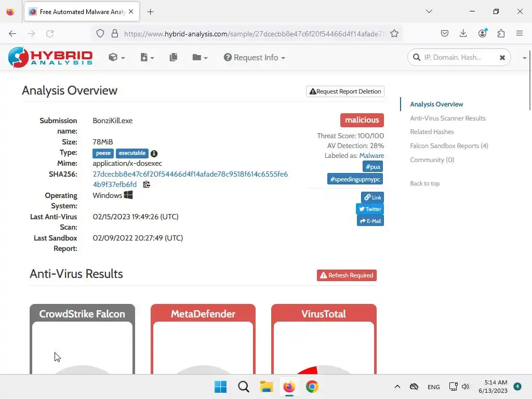Click the malicious verdict badge
Viewport: 532px width, 399px height.
(362, 120)
